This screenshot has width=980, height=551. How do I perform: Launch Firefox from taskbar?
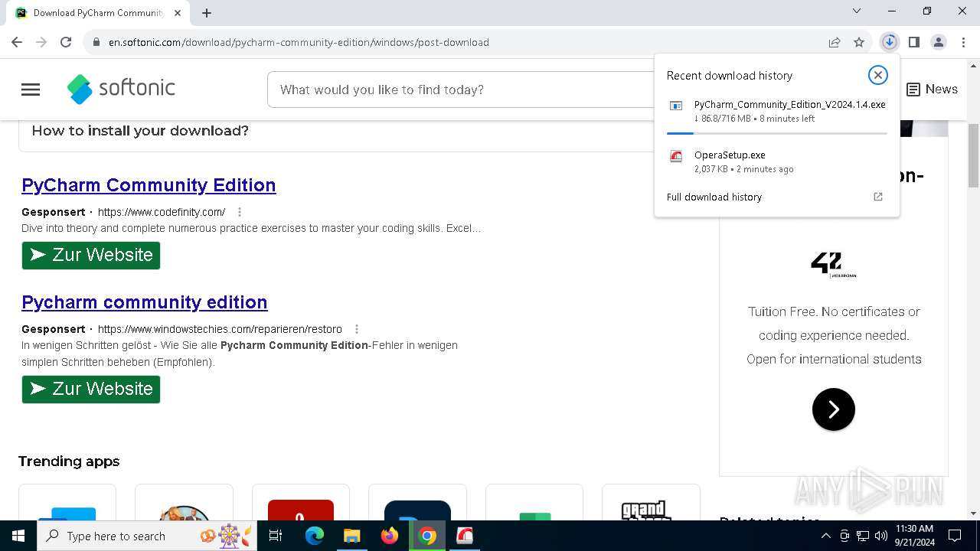[390, 536]
